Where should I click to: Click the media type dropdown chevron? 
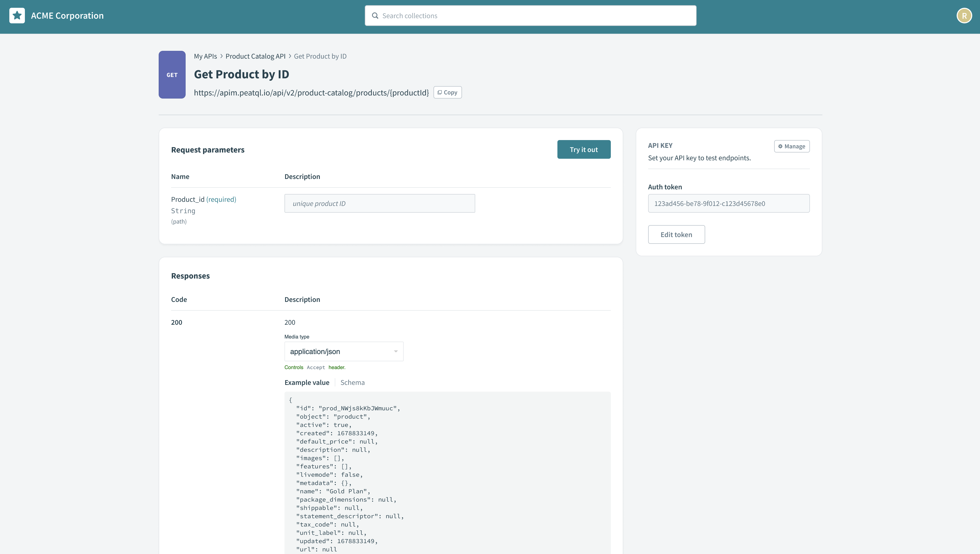[x=396, y=351]
